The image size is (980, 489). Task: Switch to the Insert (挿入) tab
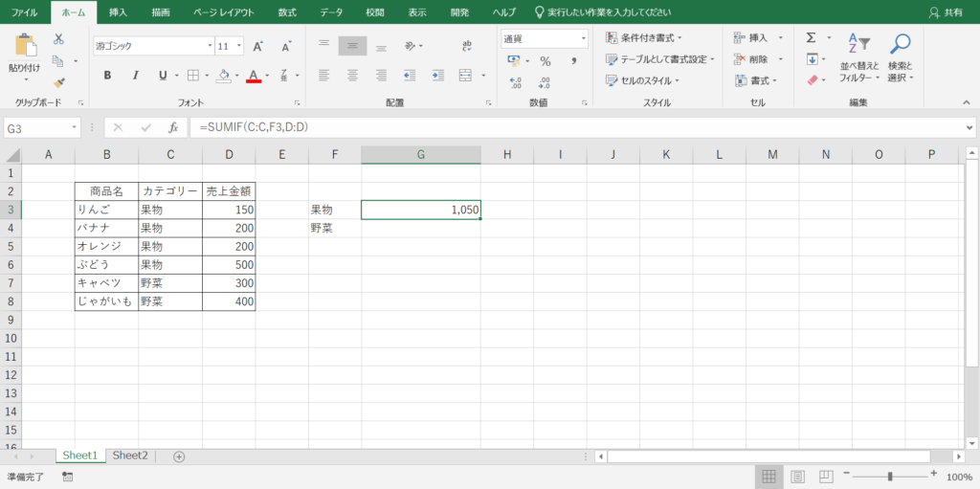click(x=118, y=12)
